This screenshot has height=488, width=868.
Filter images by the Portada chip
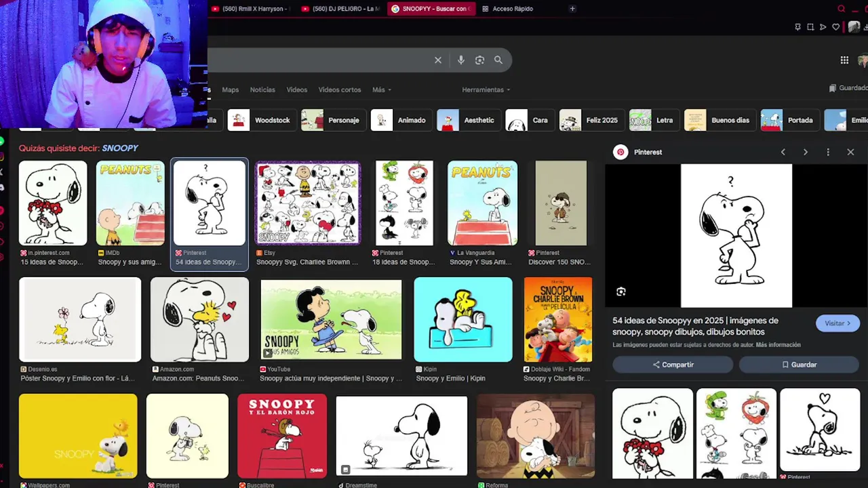point(789,120)
